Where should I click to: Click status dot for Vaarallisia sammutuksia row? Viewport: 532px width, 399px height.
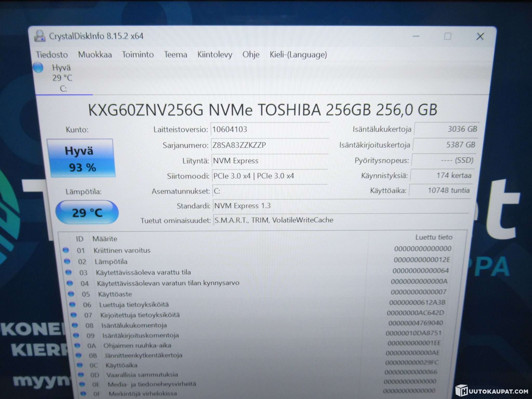click(81, 375)
